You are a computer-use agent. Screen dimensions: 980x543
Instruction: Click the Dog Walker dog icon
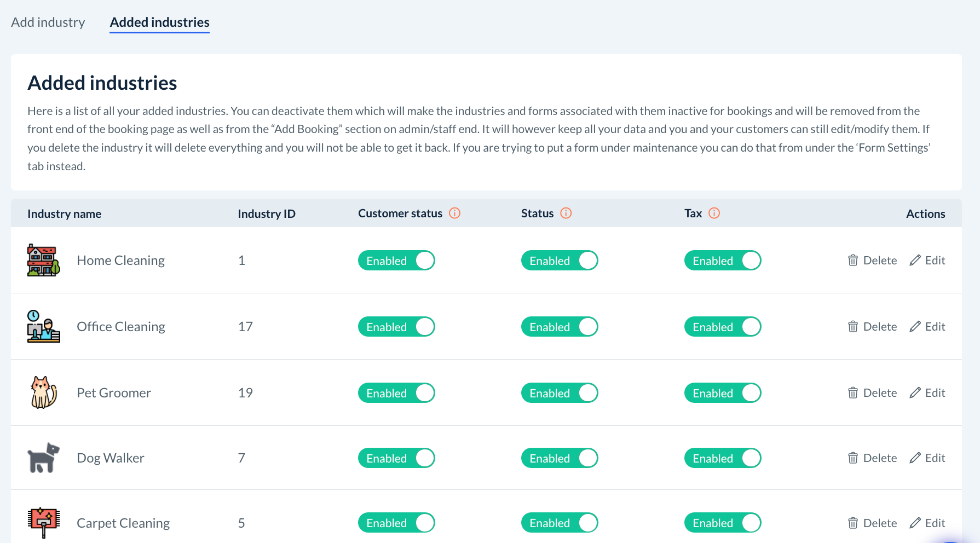43,458
